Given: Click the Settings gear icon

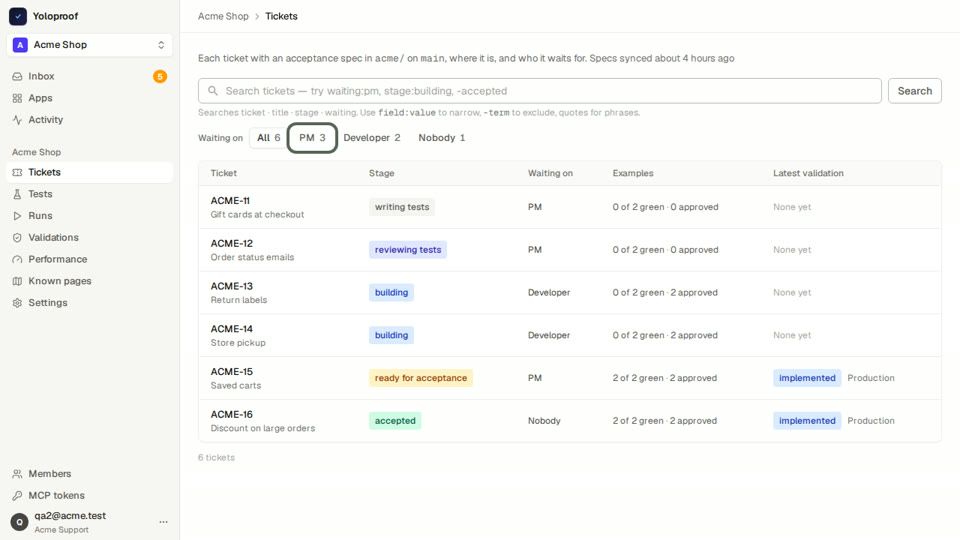Looking at the screenshot, I should 17,303.
